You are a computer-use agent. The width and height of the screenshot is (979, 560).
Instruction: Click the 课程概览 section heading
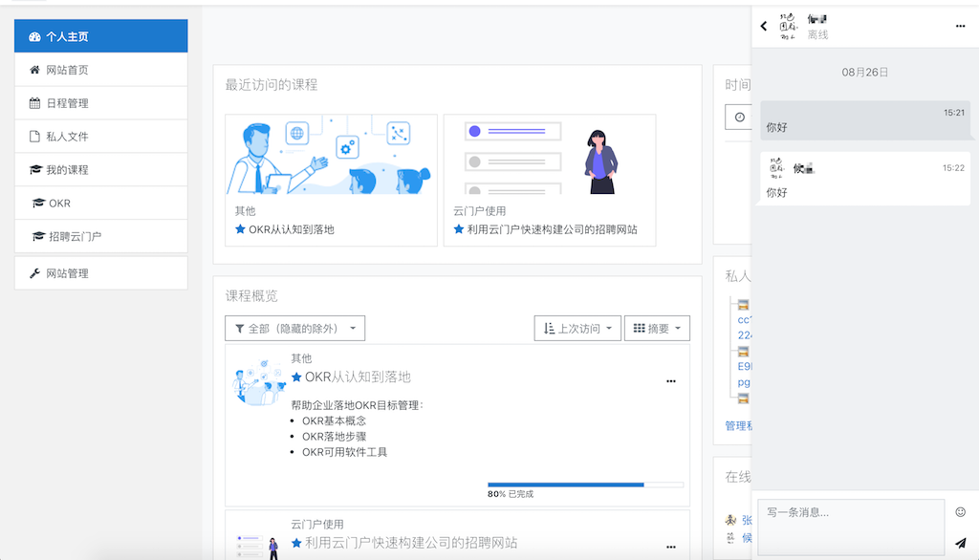pyautogui.click(x=251, y=296)
